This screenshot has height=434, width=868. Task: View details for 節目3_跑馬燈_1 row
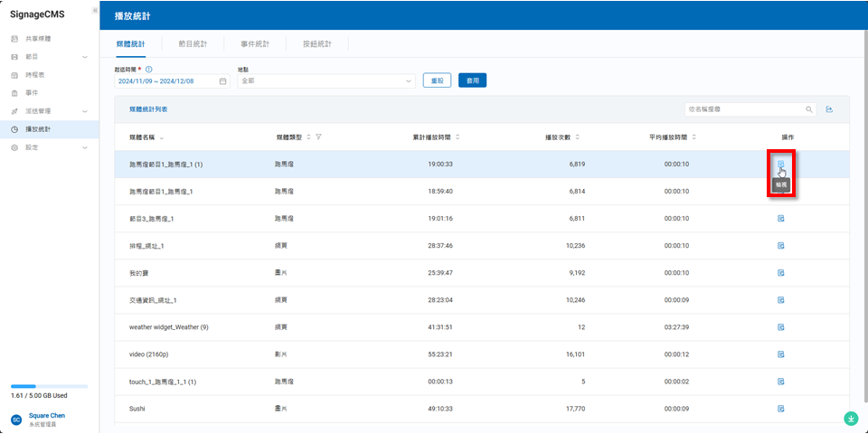tap(780, 219)
